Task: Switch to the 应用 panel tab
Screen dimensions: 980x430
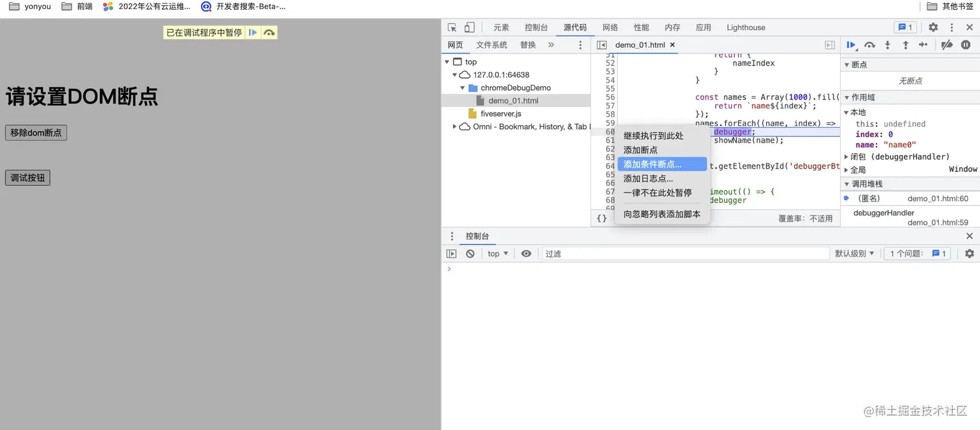Action: (703, 27)
